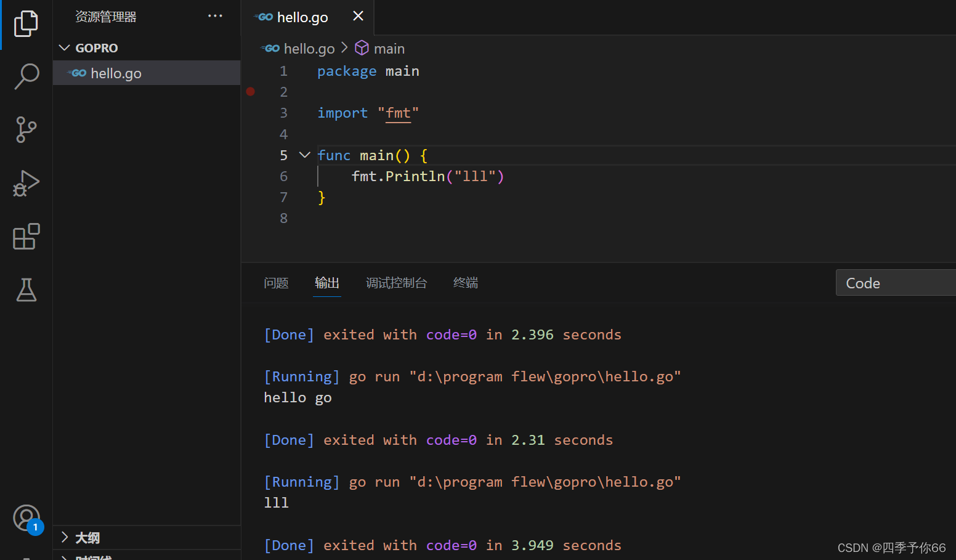This screenshot has width=956, height=560.
Task: Select the Testing beaker icon
Action: click(26, 290)
